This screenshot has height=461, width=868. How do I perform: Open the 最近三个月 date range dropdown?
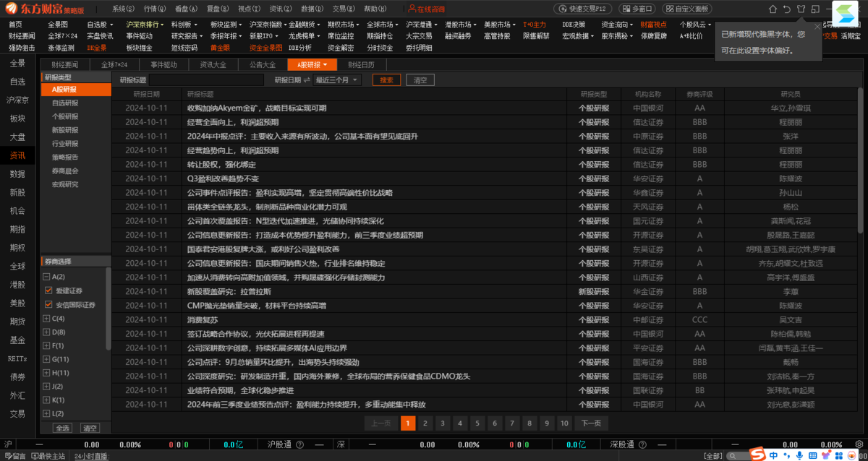[337, 79]
